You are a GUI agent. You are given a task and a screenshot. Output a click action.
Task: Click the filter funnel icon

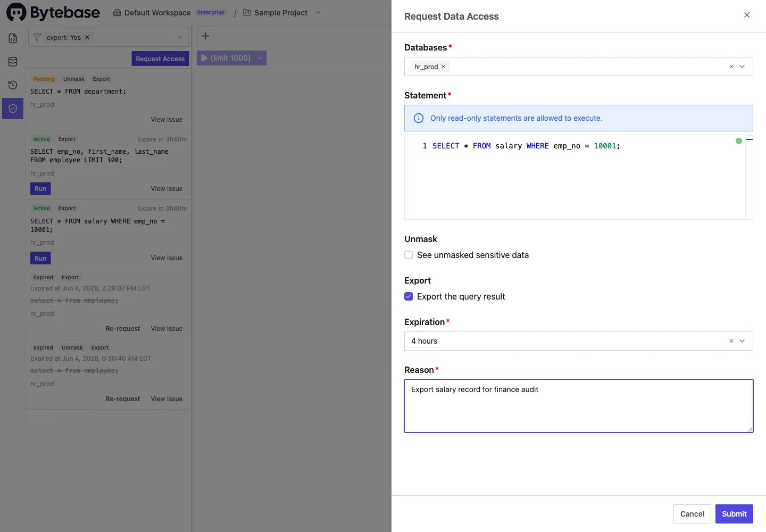tap(37, 37)
